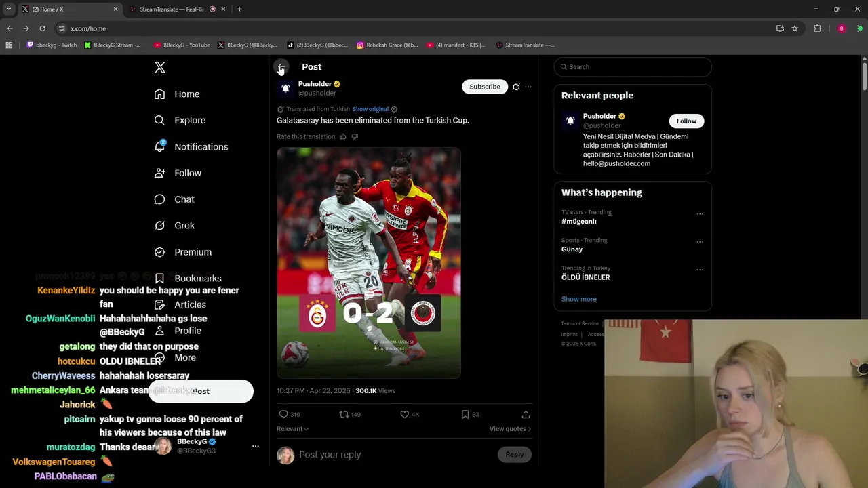Open the browser profile avatar
This screenshot has width=868, height=488.
click(x=842, y=28)
